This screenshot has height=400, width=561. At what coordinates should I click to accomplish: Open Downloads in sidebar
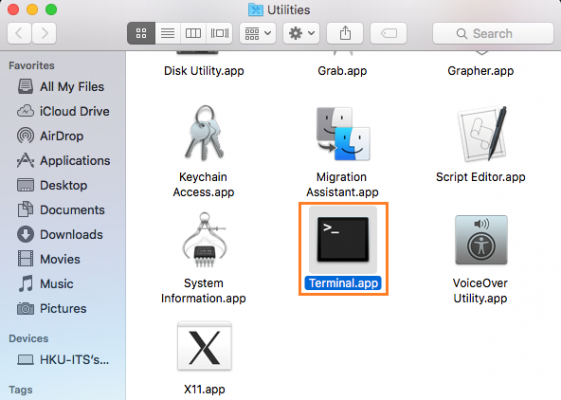(63, 235)
